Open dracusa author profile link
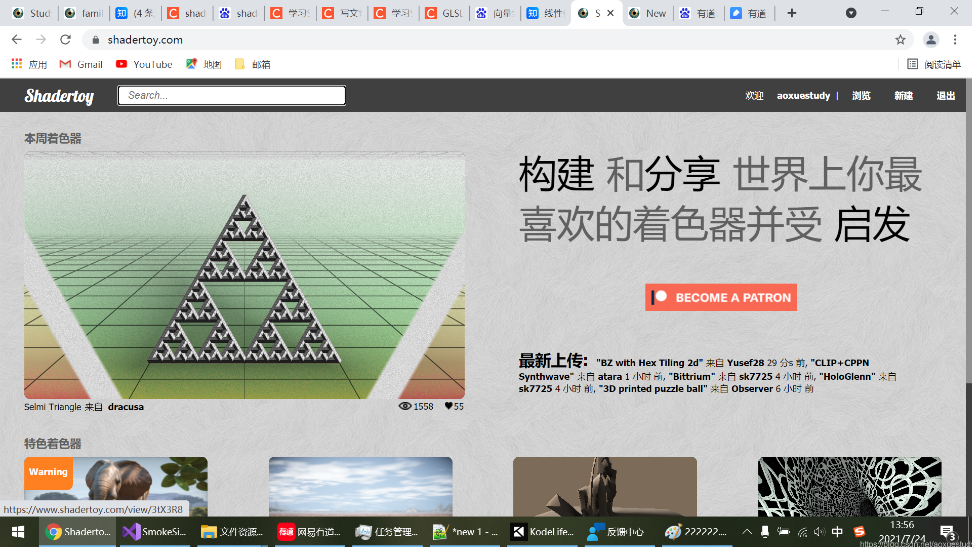This screenshot has width=980, height=554. (126, 407)
